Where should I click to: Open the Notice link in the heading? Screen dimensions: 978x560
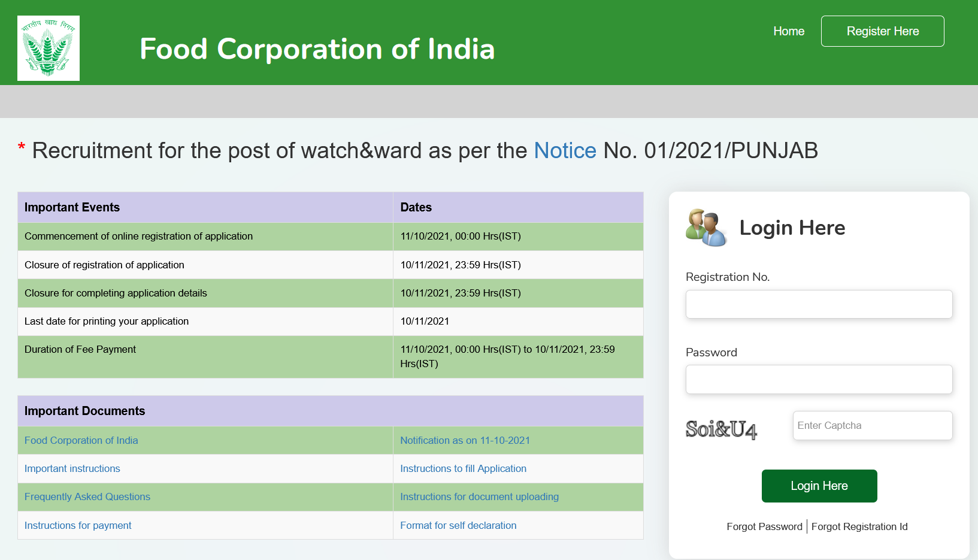coord(565,150)
